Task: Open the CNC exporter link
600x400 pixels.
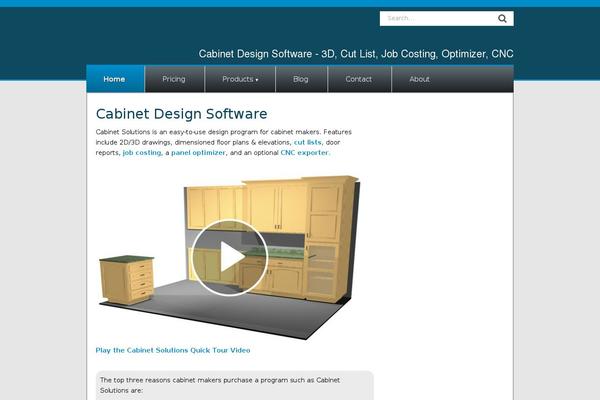Action: tap(305, 152)
